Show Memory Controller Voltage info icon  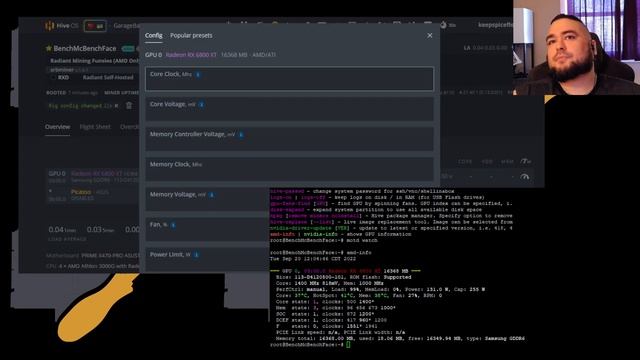tap(241, 135)
